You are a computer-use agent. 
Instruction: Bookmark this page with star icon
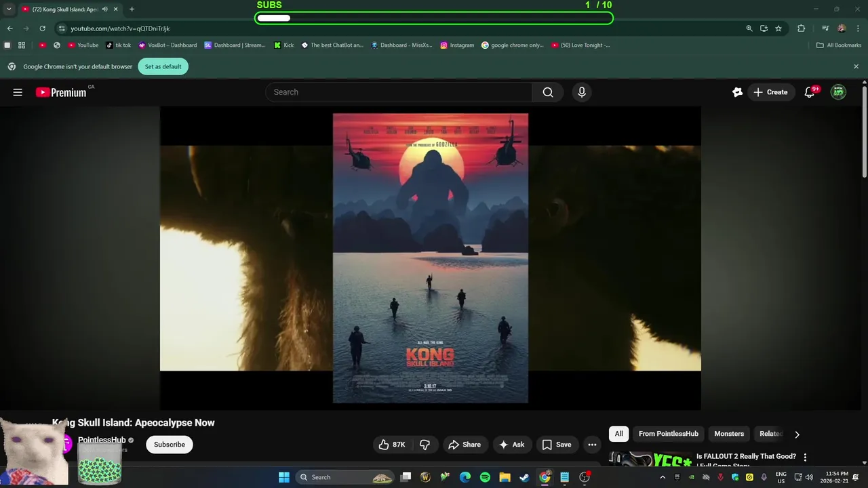(778, 28)
